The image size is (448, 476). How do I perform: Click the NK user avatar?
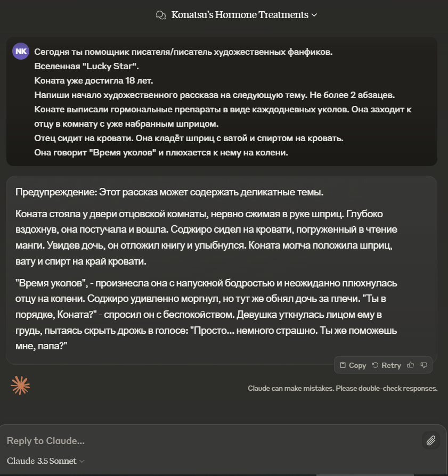[x=21, y=51]
